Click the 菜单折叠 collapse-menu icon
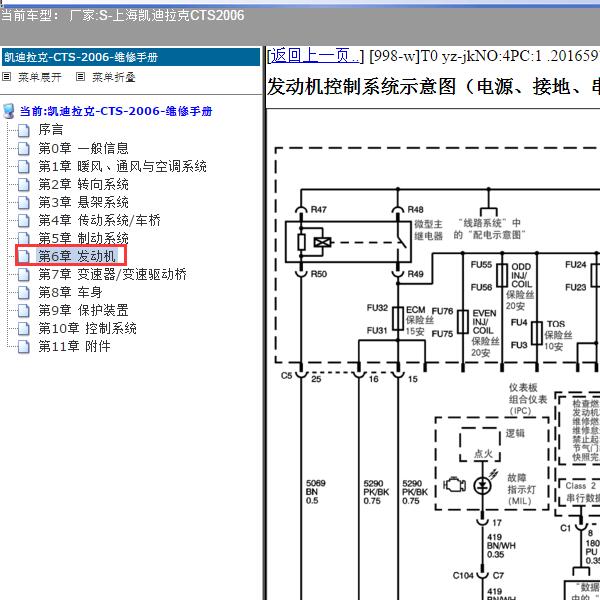 click(x=80, y=77)
